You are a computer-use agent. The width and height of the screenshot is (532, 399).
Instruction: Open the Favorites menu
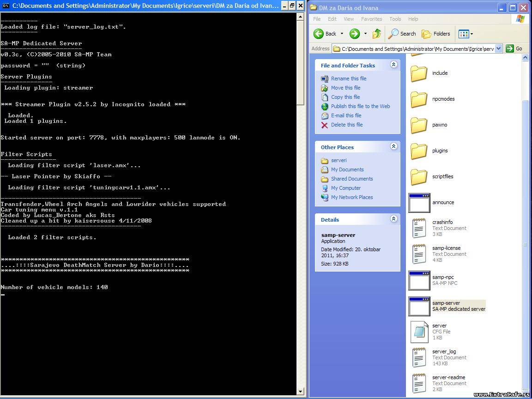[371, 19]
